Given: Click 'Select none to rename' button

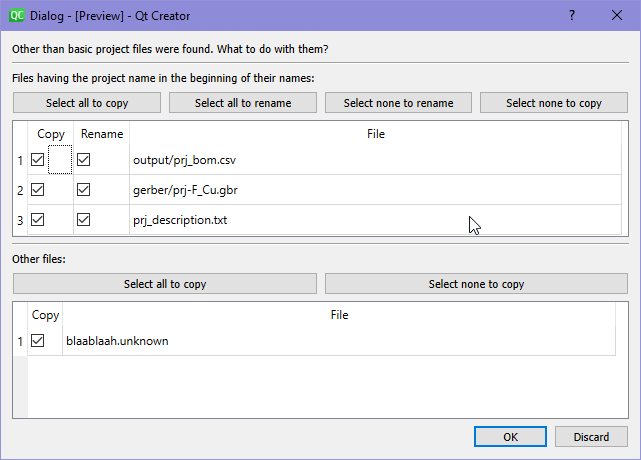Looking at the screenshot, I should [x=398, y=103].
